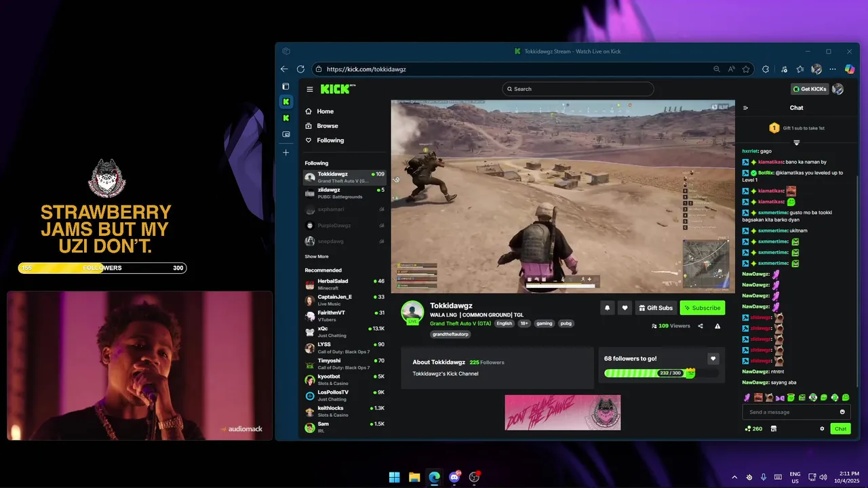The height and width of the screenshot is (488, 868).
Task: Open the Edge favorites list icon
Action: (x=800, y=69)
